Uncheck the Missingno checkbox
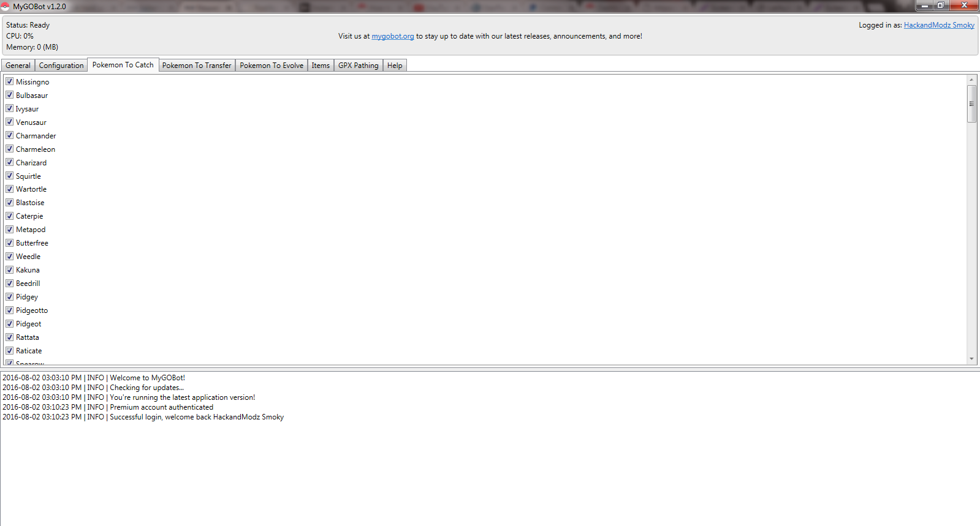 (x=9, y=81)
